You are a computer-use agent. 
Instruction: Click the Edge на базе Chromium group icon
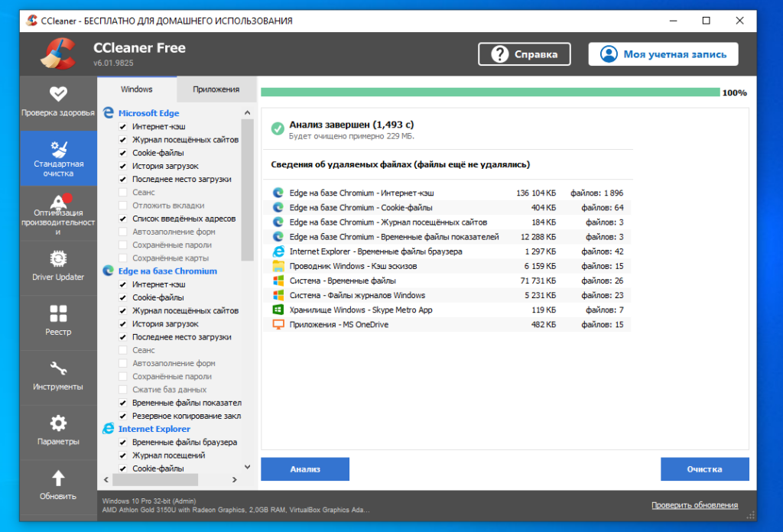tap(109, 271)
